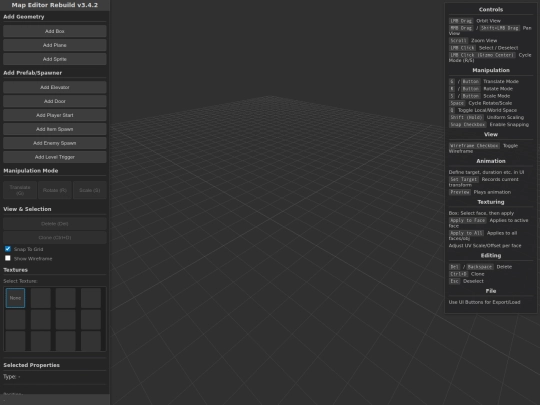
Task: Click the Shift (Hold) key label
Action: 466,117
